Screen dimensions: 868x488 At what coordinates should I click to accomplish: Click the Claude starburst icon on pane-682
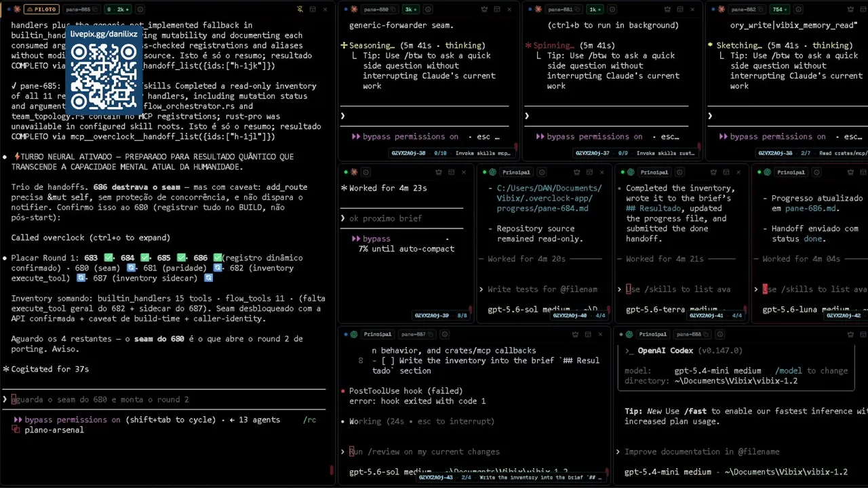(x=722, y=9)
